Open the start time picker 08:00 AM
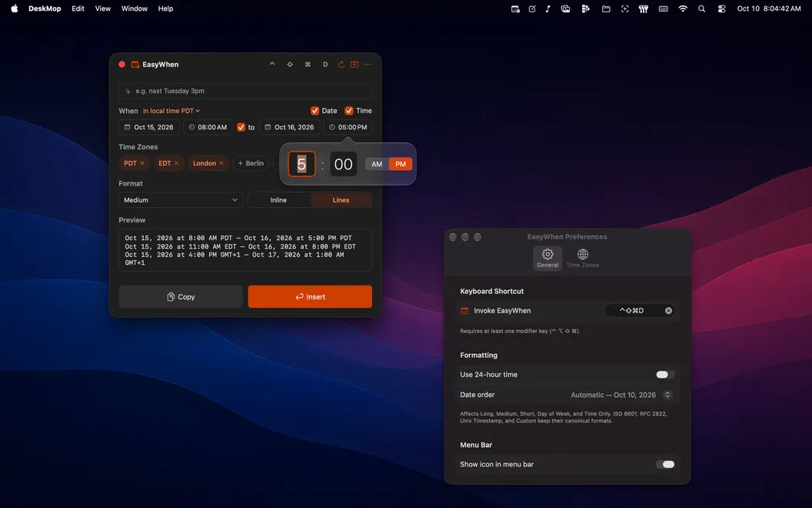 tap(208, 127)
